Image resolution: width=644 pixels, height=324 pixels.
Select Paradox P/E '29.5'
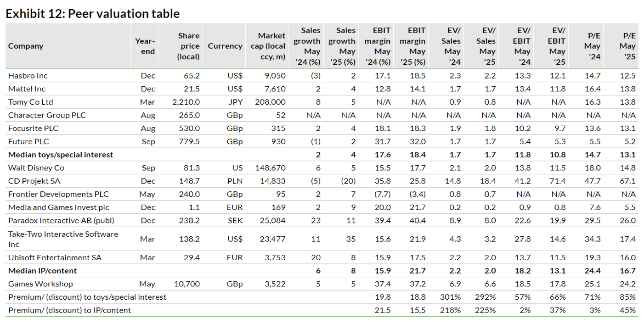pyautogui.click(x=593, y=221)
